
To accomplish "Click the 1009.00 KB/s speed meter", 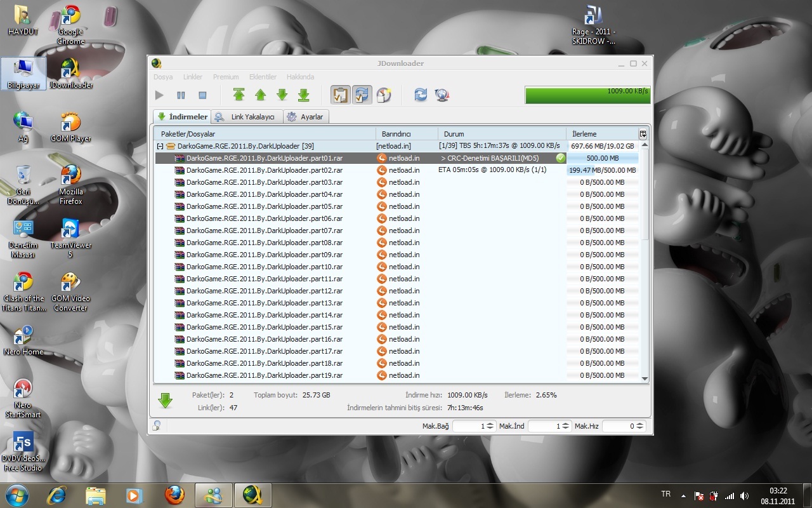I will 587,95.
